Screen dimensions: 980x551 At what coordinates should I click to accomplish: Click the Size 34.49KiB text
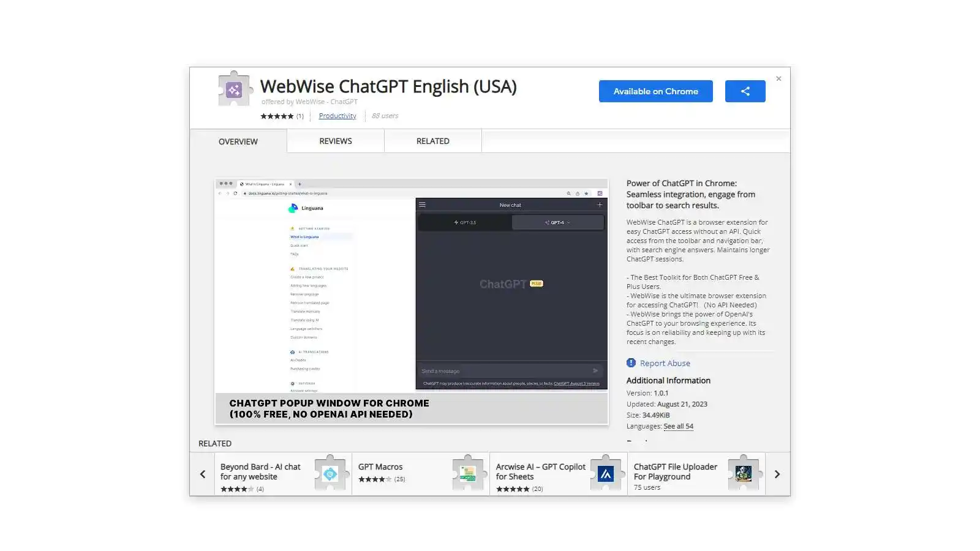(x=648, y=415)
